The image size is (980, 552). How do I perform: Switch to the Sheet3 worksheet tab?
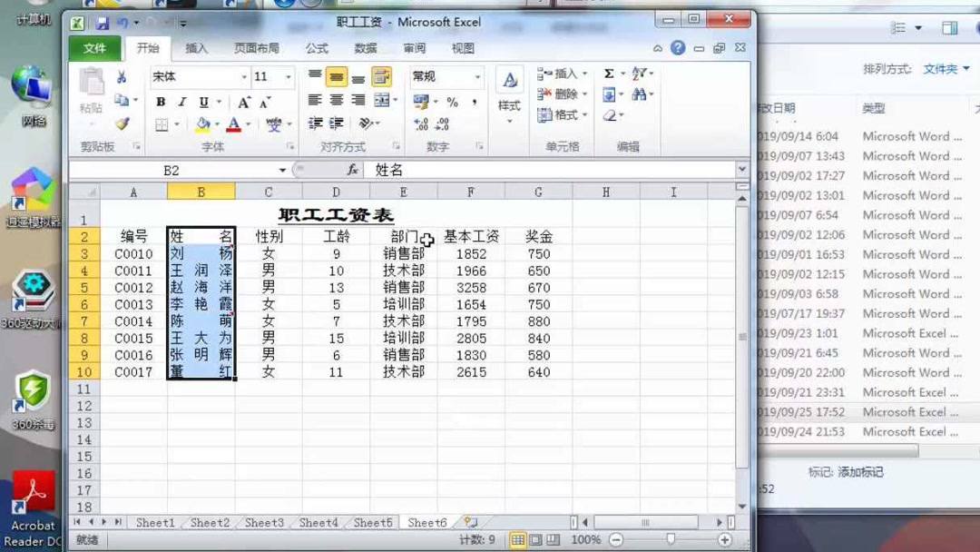tap(263, 523)
